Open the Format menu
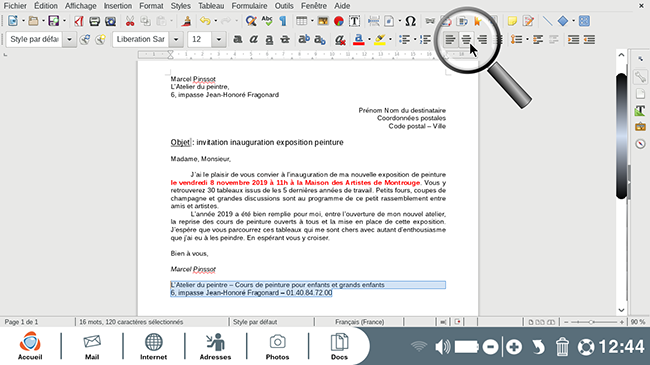Viewport: 650px width, 365px height. [x=151, y=6]
